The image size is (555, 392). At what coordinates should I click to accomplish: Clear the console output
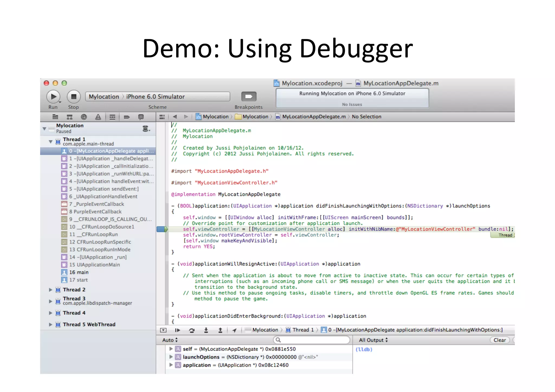tap(500, 340)
